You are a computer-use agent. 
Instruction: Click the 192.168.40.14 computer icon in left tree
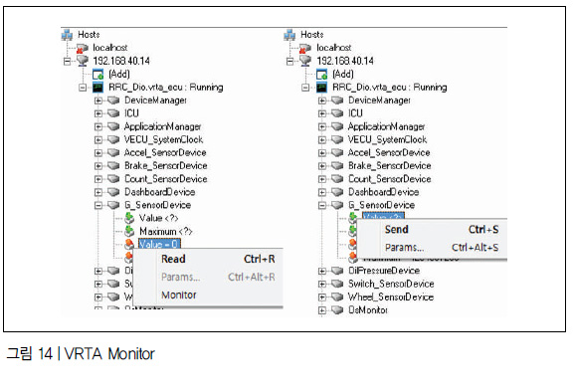[83, 61]
